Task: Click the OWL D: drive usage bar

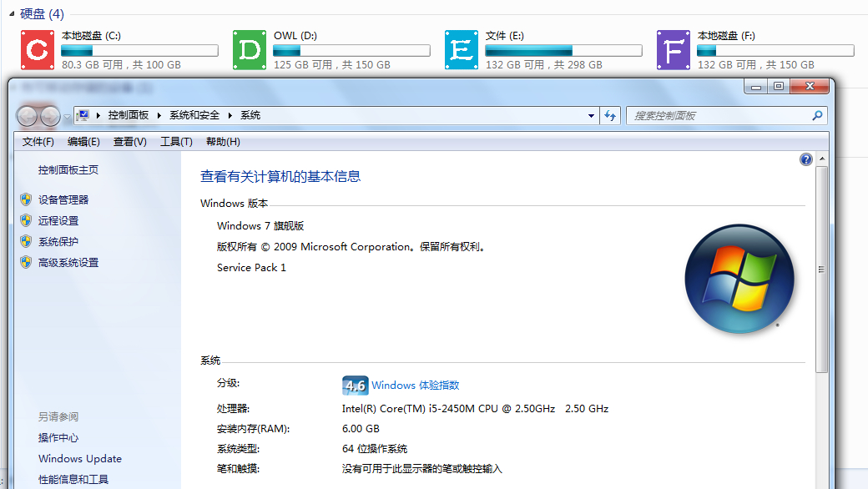Action: click(x=351, y=51)
